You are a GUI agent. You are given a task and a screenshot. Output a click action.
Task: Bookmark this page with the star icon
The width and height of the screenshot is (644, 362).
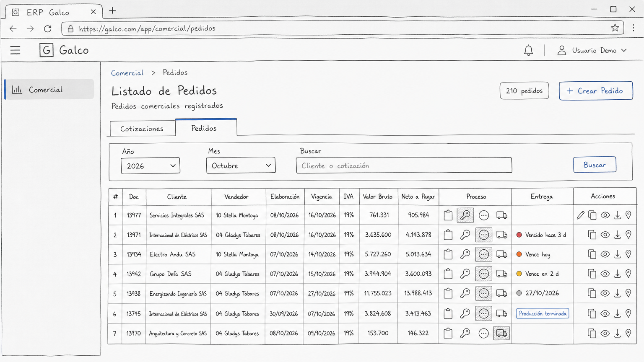coord(615,28)
